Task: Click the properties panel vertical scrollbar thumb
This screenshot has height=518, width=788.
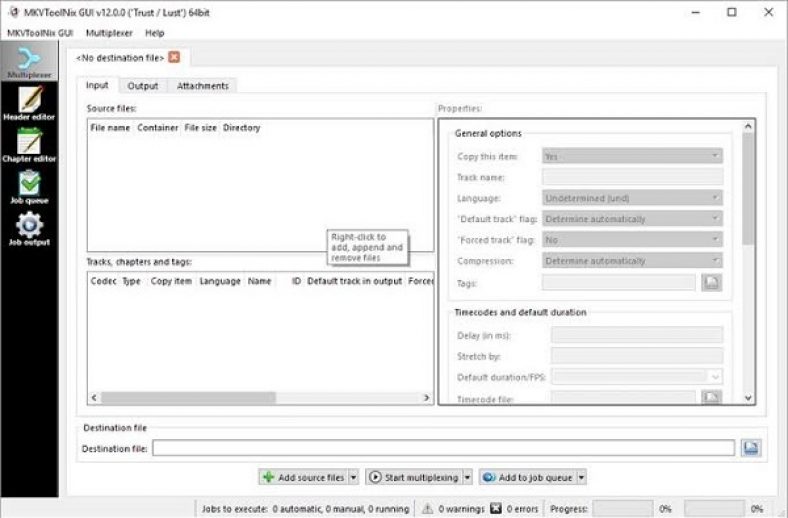Action: click(748, 189)
